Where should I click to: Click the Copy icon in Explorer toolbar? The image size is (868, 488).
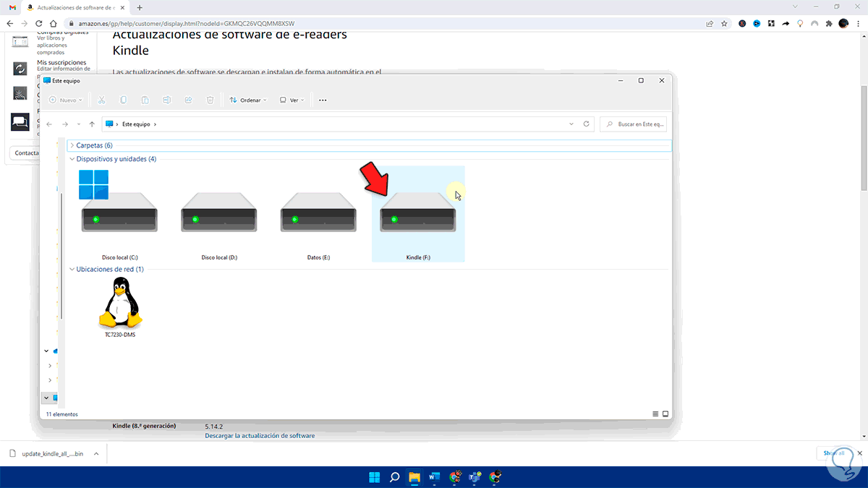point(124,100)
